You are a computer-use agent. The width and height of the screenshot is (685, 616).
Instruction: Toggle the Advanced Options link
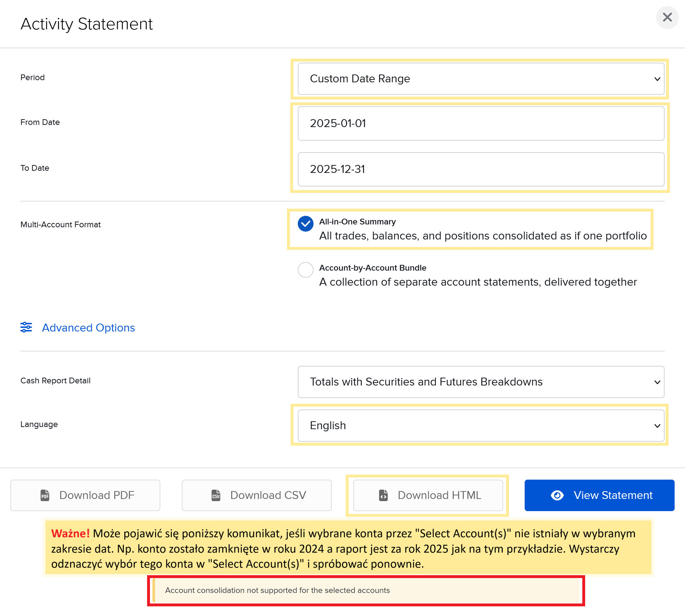pyautogui.click(x=88, y=328)
